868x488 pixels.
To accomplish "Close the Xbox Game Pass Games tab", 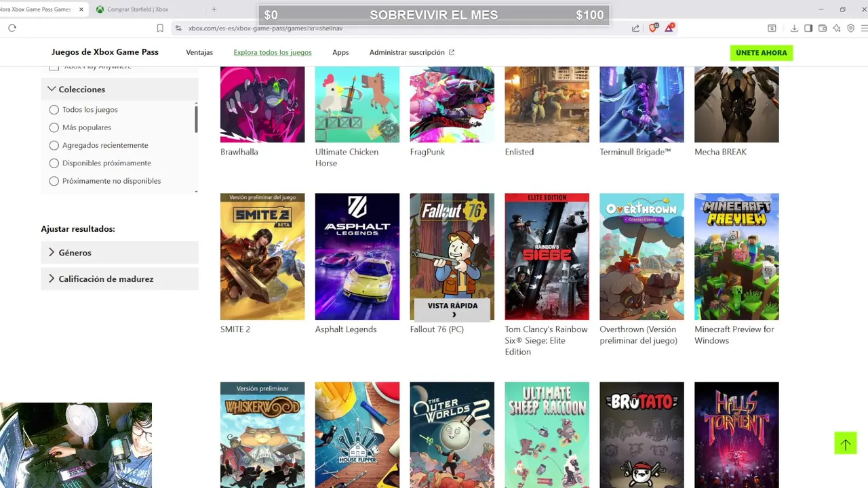I will (x=81, y=9).
